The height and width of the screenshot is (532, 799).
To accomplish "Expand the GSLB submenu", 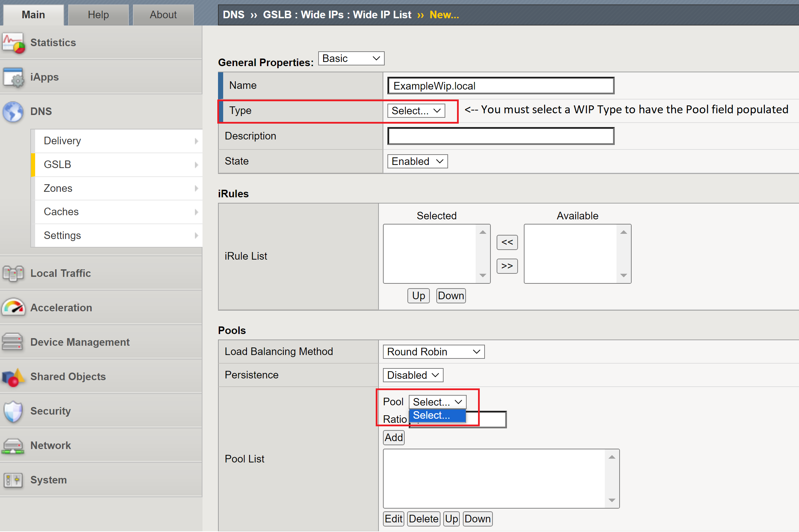I will point(58,164).
